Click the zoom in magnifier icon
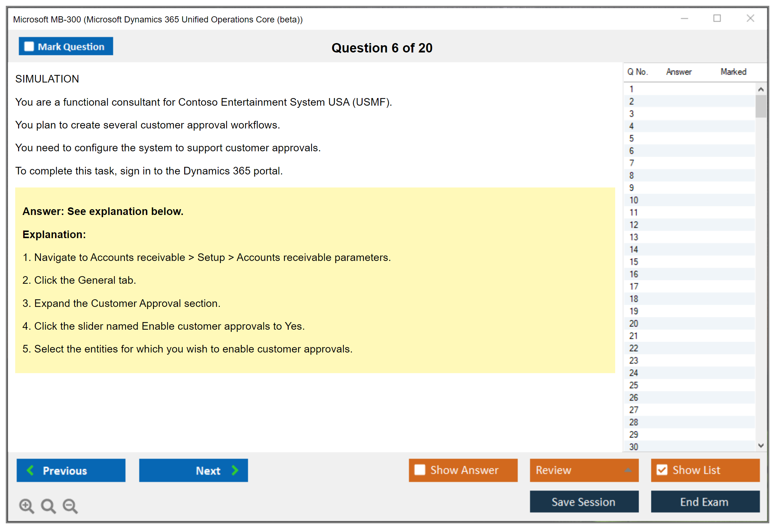 point(26,506)
